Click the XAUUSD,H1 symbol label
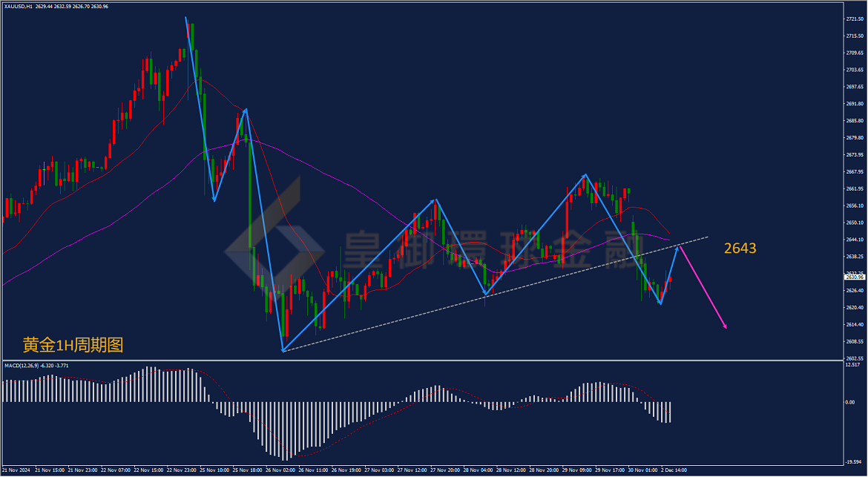The width and height of the screenshot is (868, 477). (19, 6)
